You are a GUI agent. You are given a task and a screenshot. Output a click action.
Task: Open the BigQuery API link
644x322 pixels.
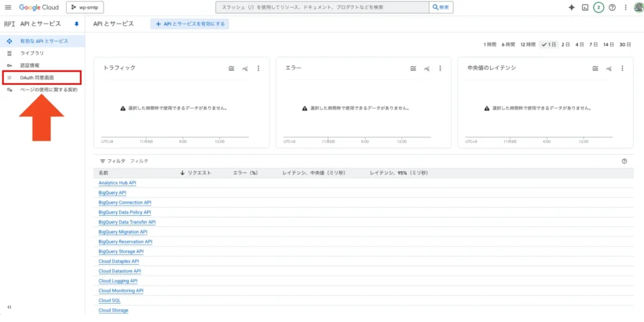pyautogui.click(x=113, y=192)
